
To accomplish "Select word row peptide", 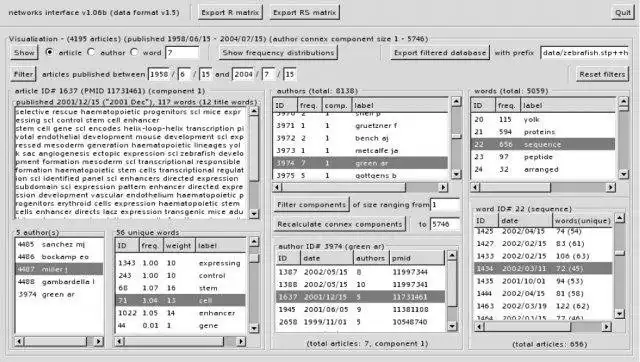I will tap(543, 157).
